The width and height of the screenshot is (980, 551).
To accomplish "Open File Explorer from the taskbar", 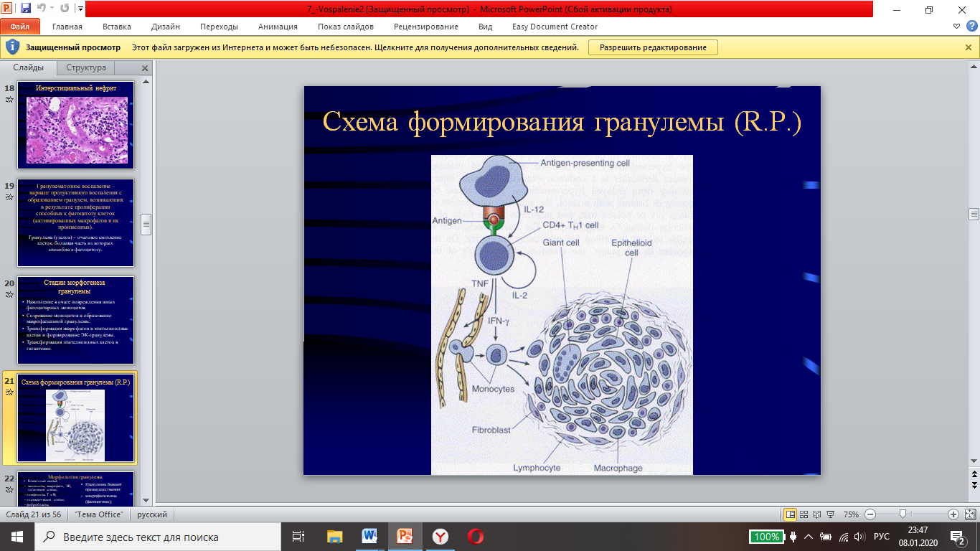I will coord(335,537).
